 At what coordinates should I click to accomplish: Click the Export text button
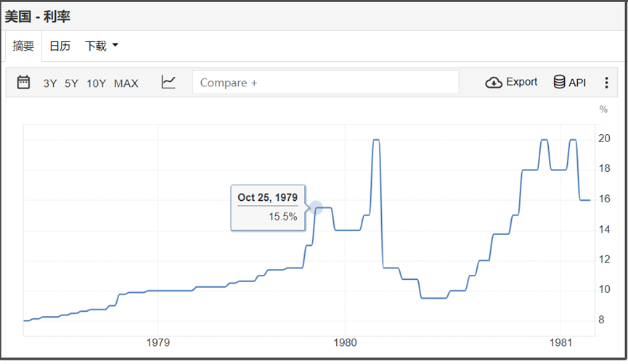coord(521,82)
